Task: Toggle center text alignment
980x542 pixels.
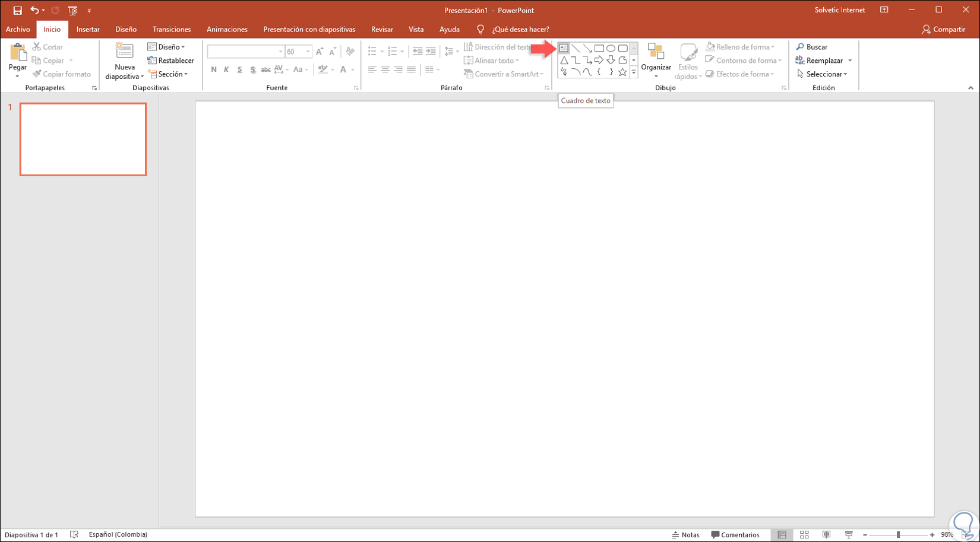Action: tap(385, 69)
